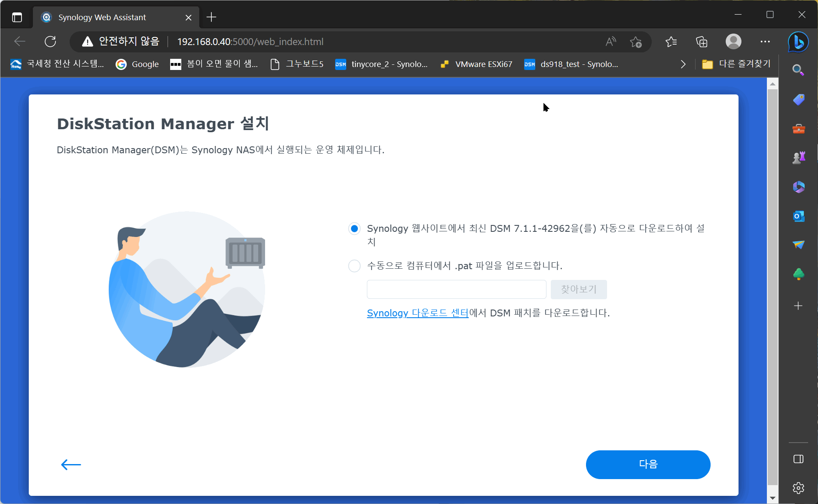Click the 찾아보기 browse button
Viewport: 818px width, 504px height.
click(579, 289)
